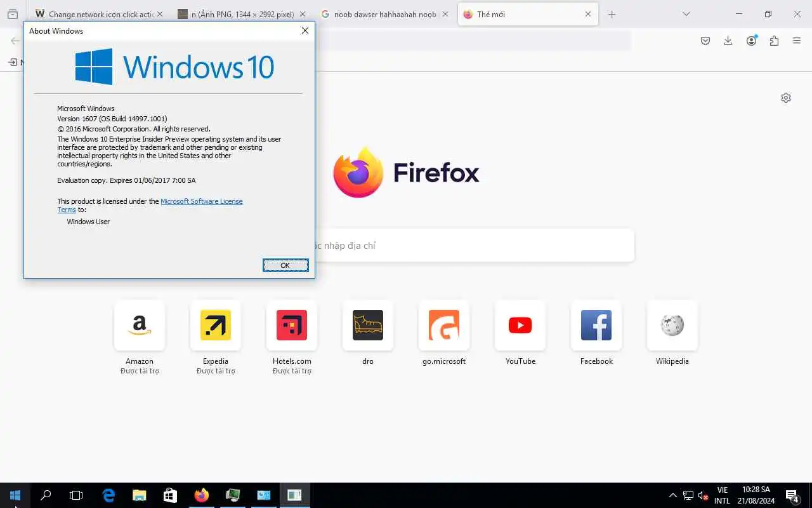812x508 pixels.
Task: Open the YouTube shortcut tile
Action: [520, 325]
